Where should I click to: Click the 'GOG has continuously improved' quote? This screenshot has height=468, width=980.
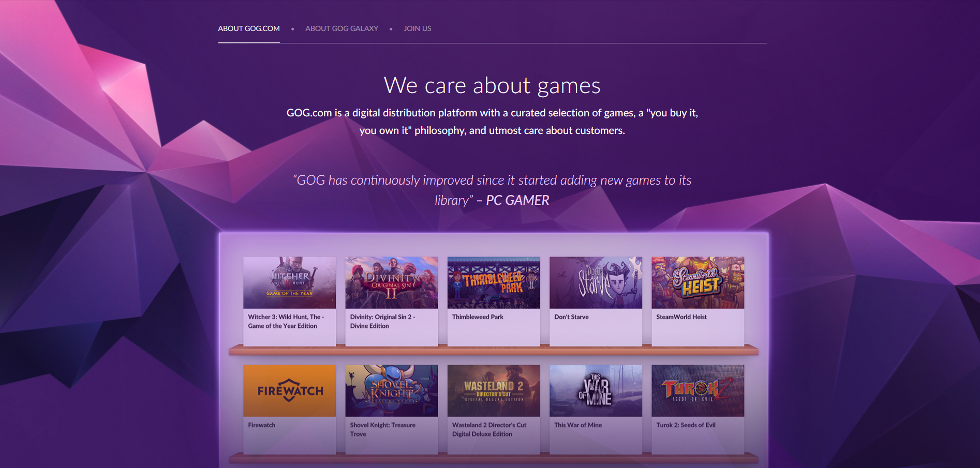(492, 190)
